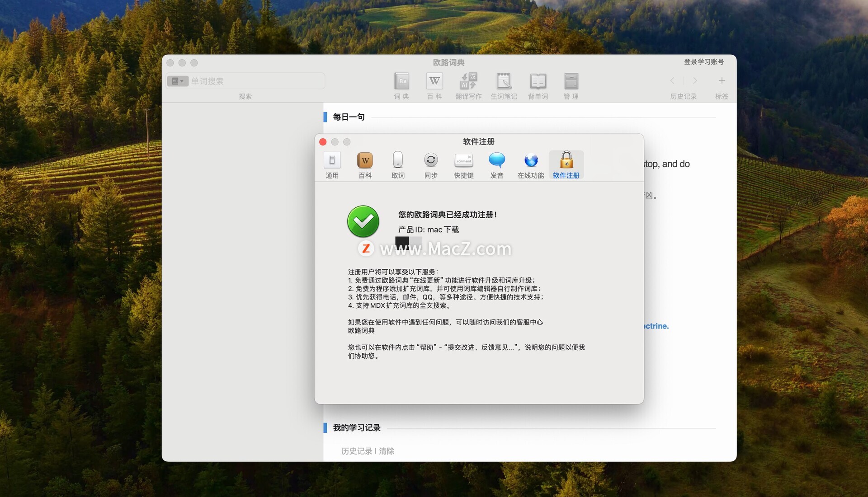Image resolution: width=868 pixels, height=497 pixels.
Task: Select the 软件注册 registration tab
Action: 566,165
